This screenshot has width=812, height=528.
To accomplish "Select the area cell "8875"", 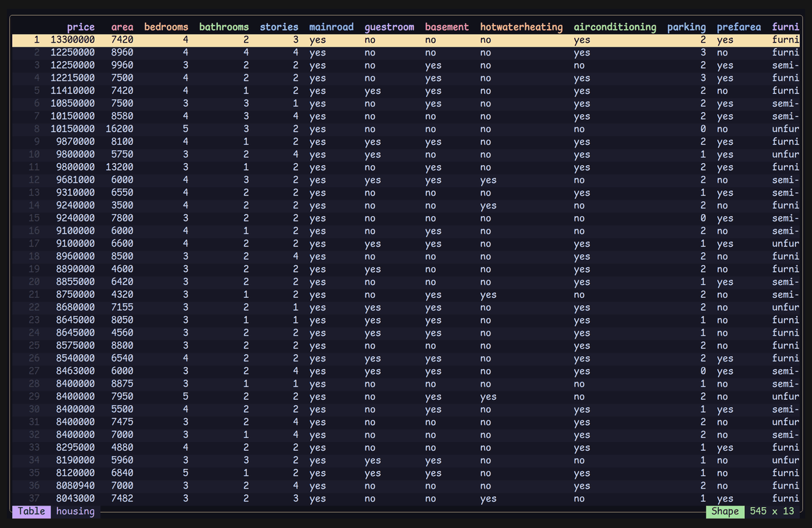I will [122, 384].
